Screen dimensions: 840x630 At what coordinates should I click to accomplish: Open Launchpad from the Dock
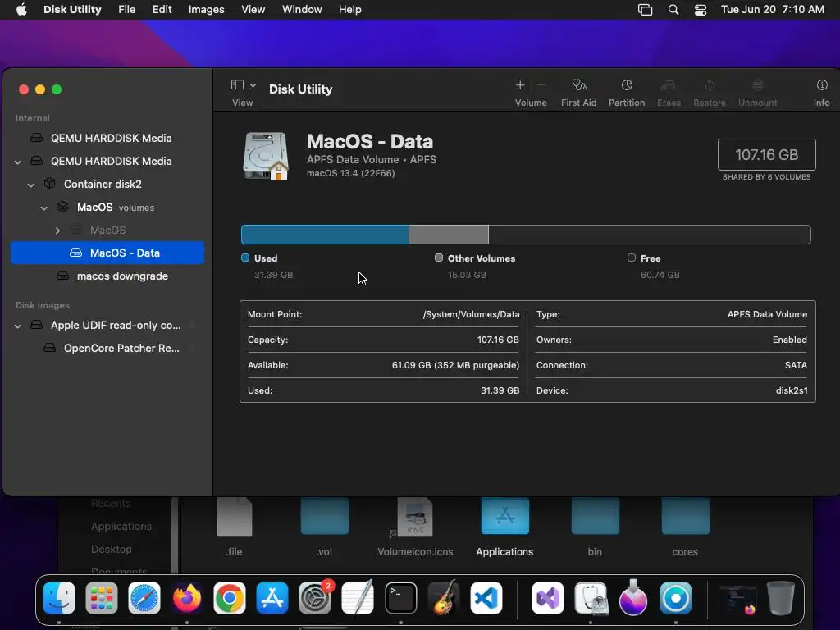[101, 598]
